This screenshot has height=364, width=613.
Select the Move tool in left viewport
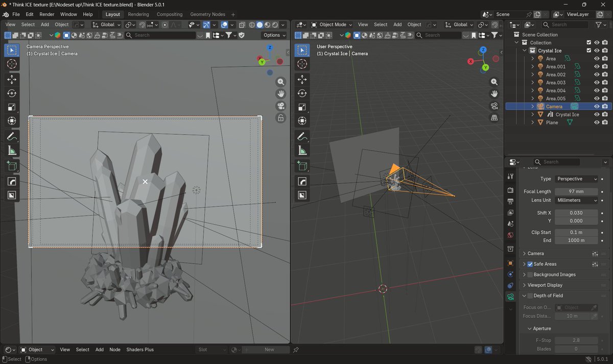point(12,79)
